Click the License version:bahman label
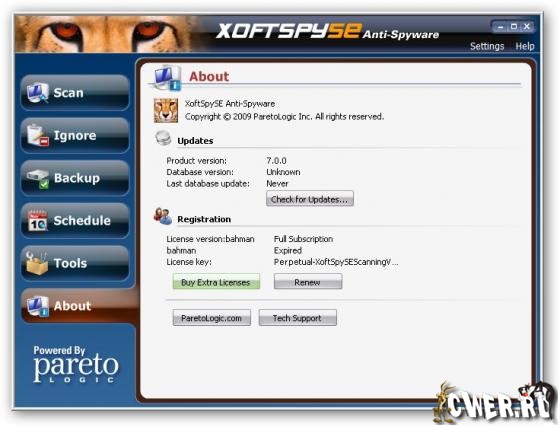 [x=210, y=239]
